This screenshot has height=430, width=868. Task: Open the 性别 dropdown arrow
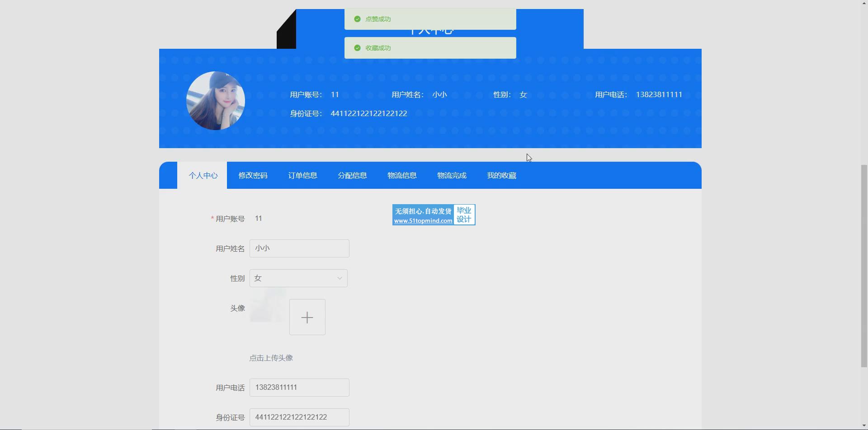[x=340, y=278]
